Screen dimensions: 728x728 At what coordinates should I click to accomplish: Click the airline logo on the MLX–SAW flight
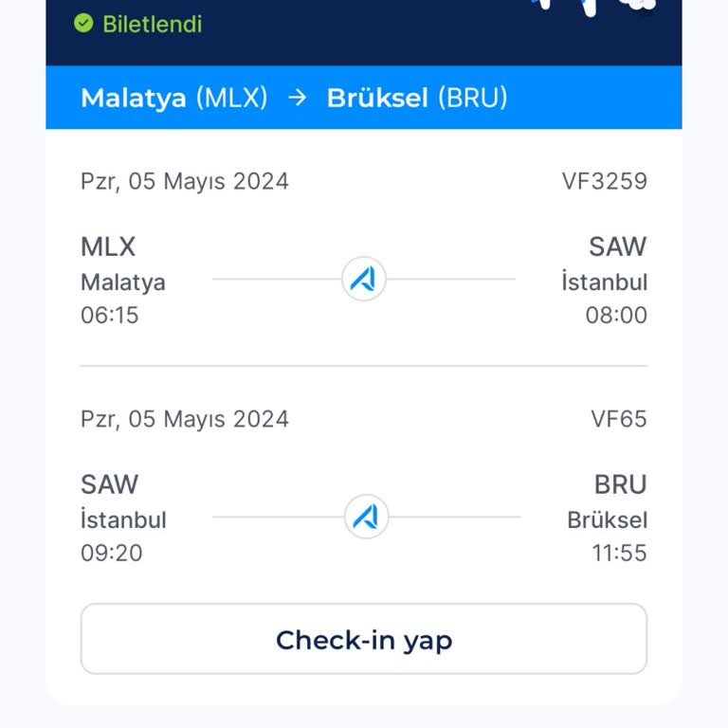pos(363,280)
